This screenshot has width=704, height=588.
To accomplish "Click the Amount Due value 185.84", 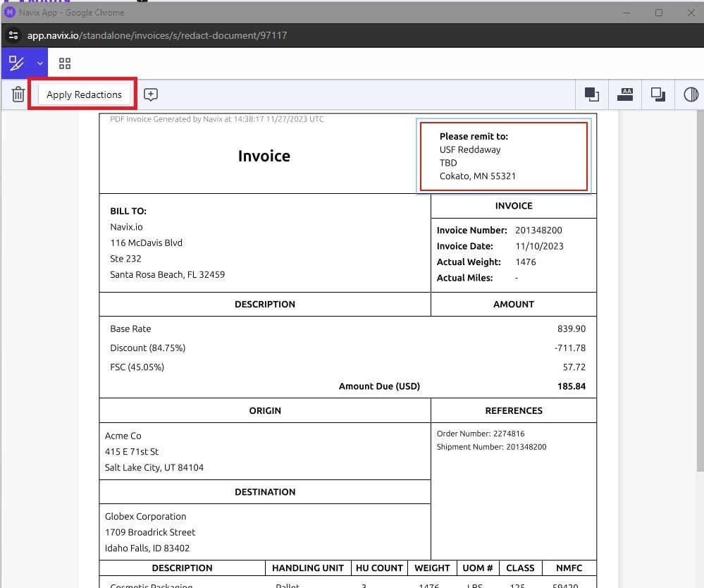I will tap(571, 386).
